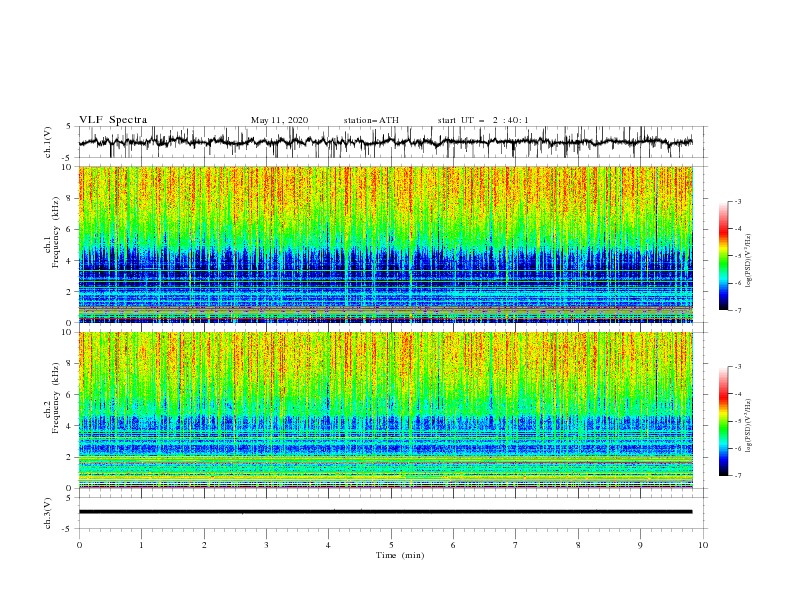
Task: Click the "ch.3(V)" axis label
Action: tap(48, 513)
